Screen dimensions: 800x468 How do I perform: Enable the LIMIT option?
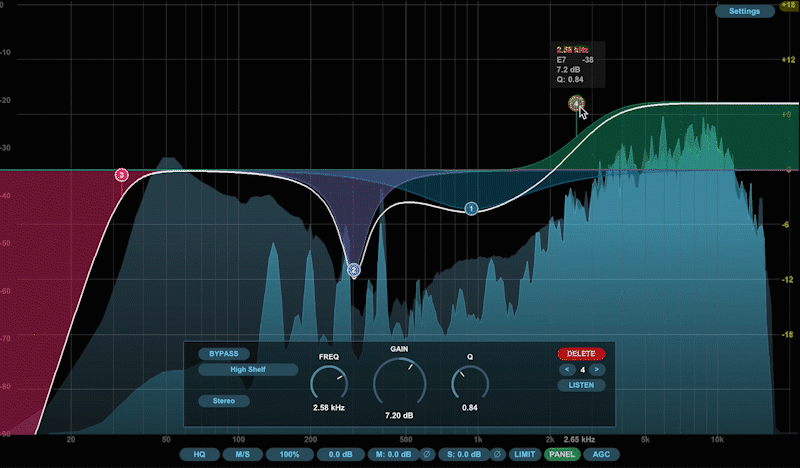[x=525, y=455]
